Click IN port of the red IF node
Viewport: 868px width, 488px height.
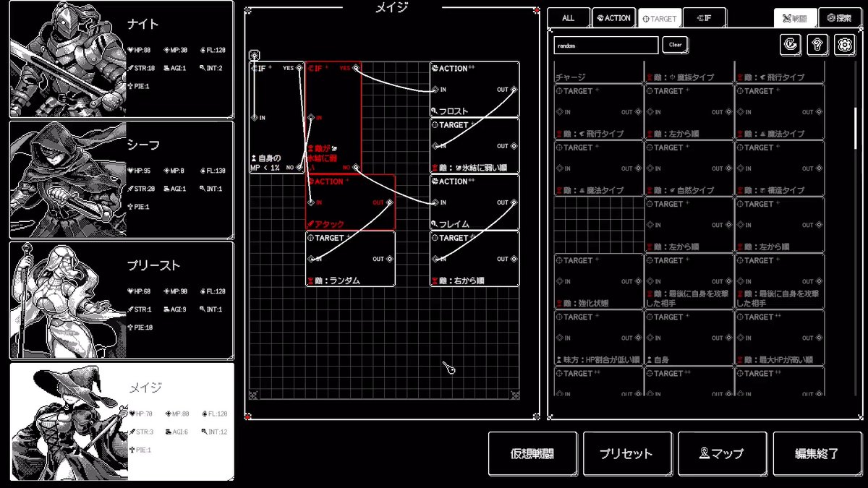pyautogui.click(x=311, y=117)
